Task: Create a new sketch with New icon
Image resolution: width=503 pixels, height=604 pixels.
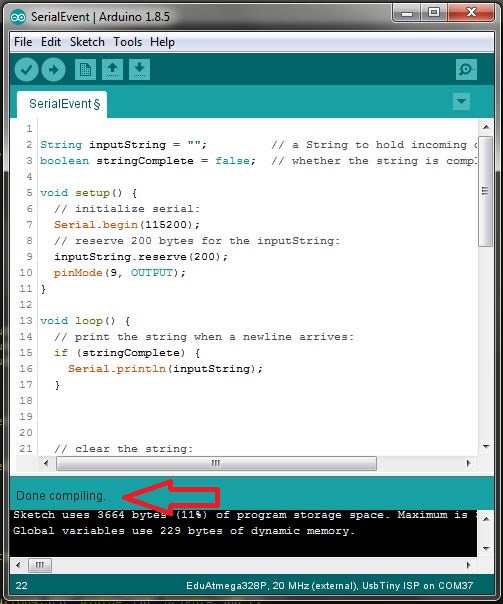Action: [85, 70]
